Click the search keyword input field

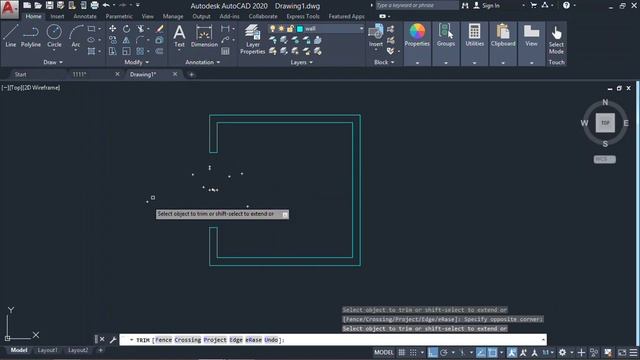tap(417, 5)
